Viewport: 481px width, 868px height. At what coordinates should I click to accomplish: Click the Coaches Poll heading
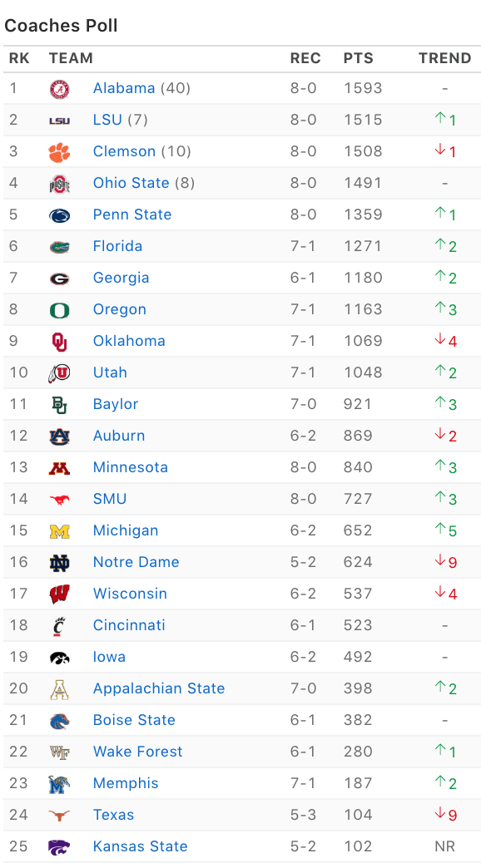pos(61,26)
